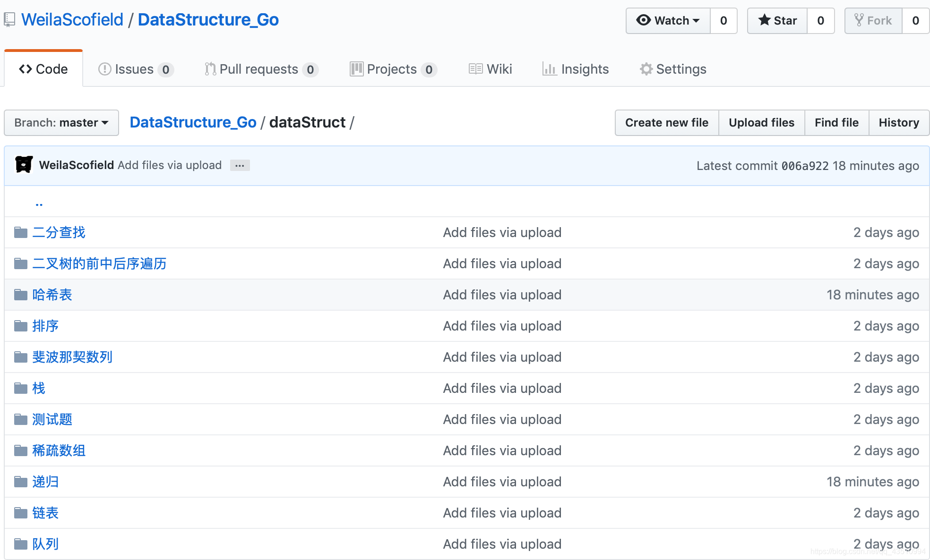Image resolution: width=930 pixels, height=560 pixels.
Task: Click folder icon next to 测试题
Action: [21, 419]
